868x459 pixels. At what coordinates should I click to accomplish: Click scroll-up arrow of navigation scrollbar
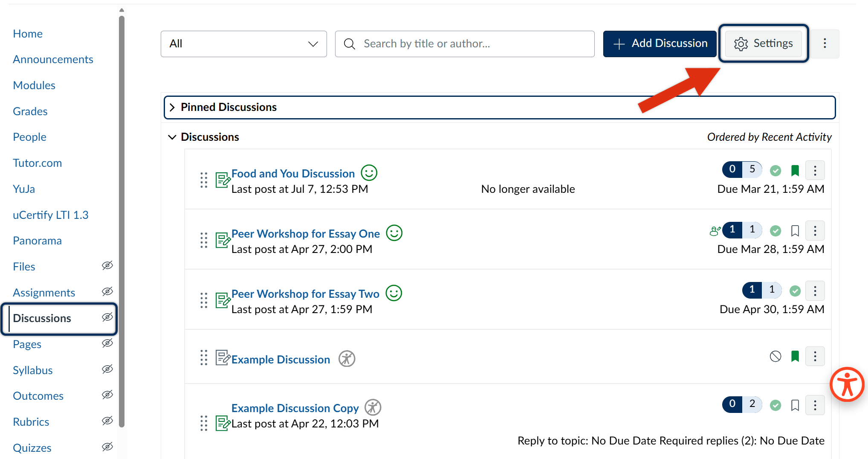[122, 10]
